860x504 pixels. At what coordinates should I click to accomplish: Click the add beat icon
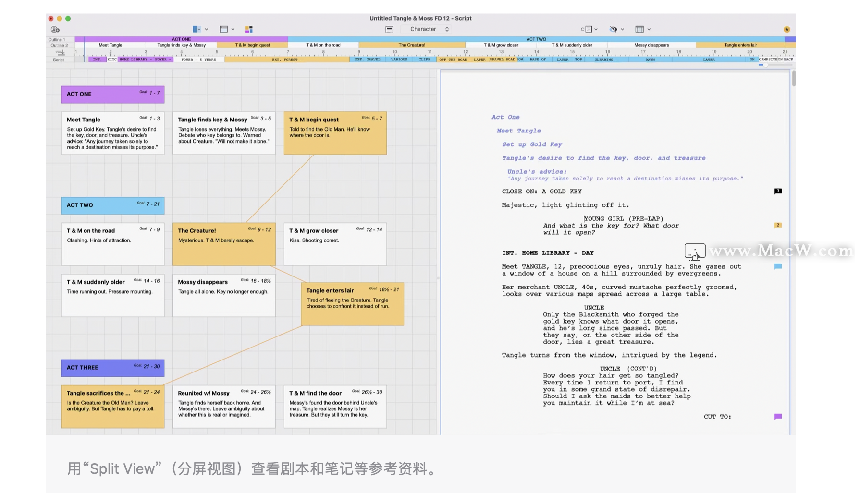pos(197,29)
